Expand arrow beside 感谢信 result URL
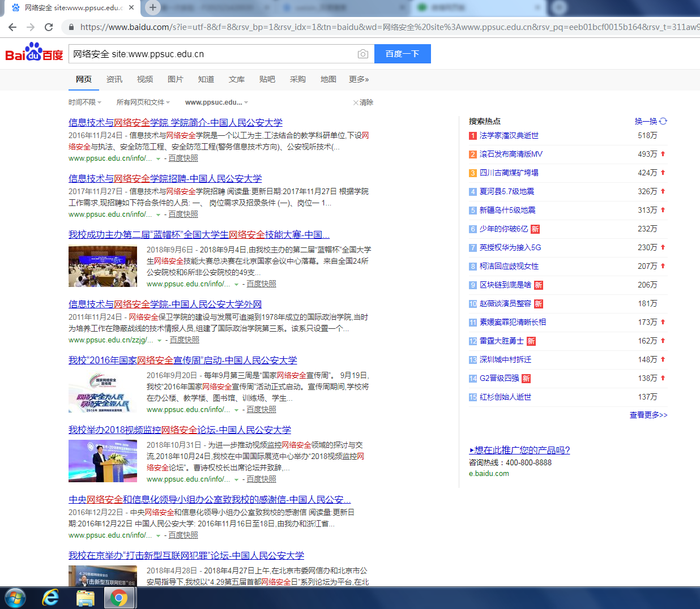The height and width of the screenshot is (609, 700). coord(158,536)
